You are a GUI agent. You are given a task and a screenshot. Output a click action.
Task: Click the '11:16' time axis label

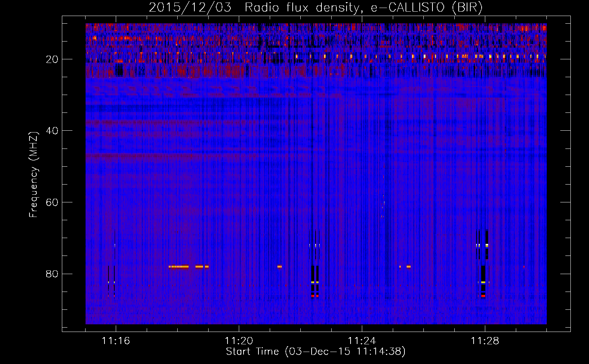click(116, 341)
